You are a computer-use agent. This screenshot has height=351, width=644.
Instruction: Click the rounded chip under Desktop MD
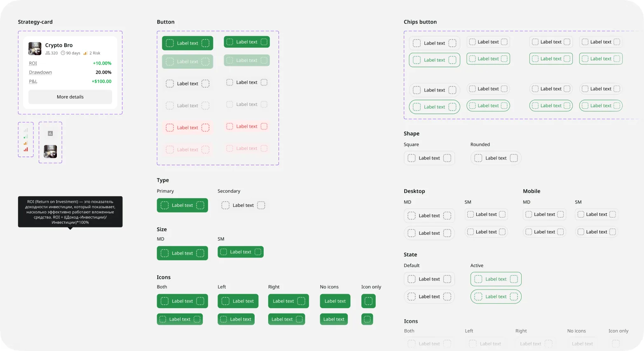(429, 233)
